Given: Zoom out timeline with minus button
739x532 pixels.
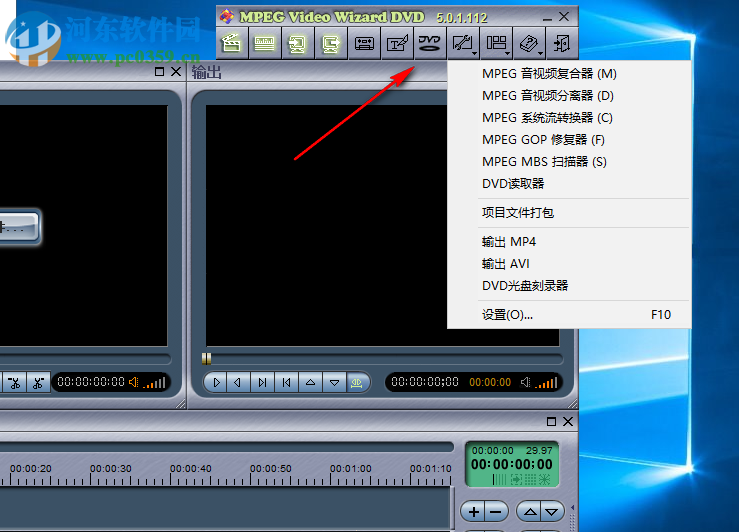Looking at the screenshot, I should point(496,512).
